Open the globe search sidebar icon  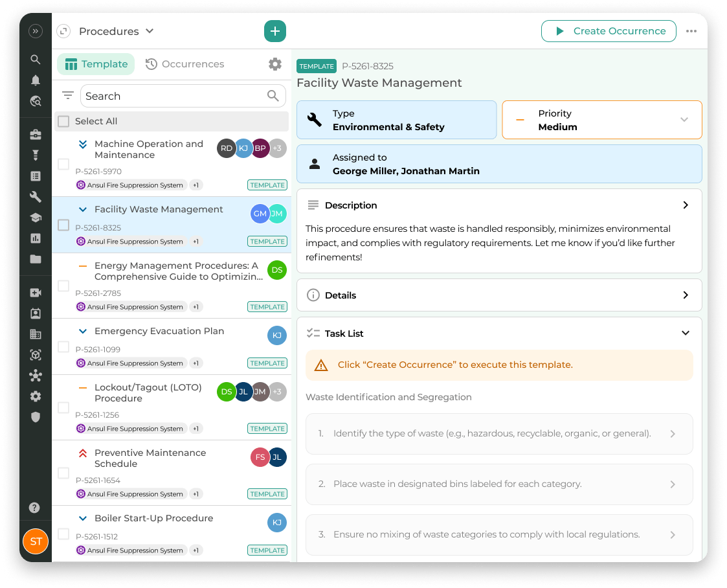pyautogui.click(x=35, y=101)
